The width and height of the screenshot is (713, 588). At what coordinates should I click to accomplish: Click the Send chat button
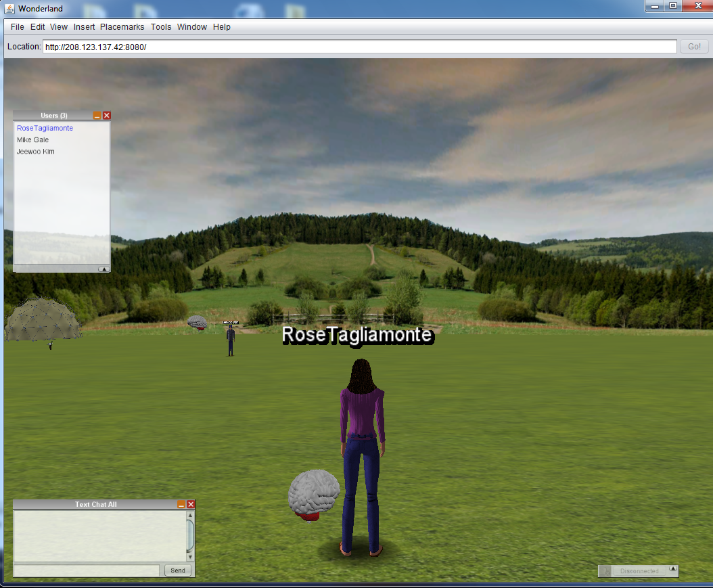(178, 570)
